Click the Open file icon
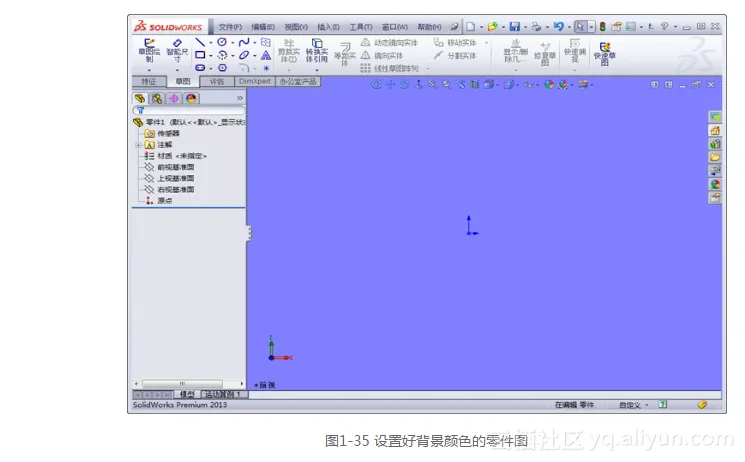The width and height of the screenshot is (745, 462). click(492, 27)
